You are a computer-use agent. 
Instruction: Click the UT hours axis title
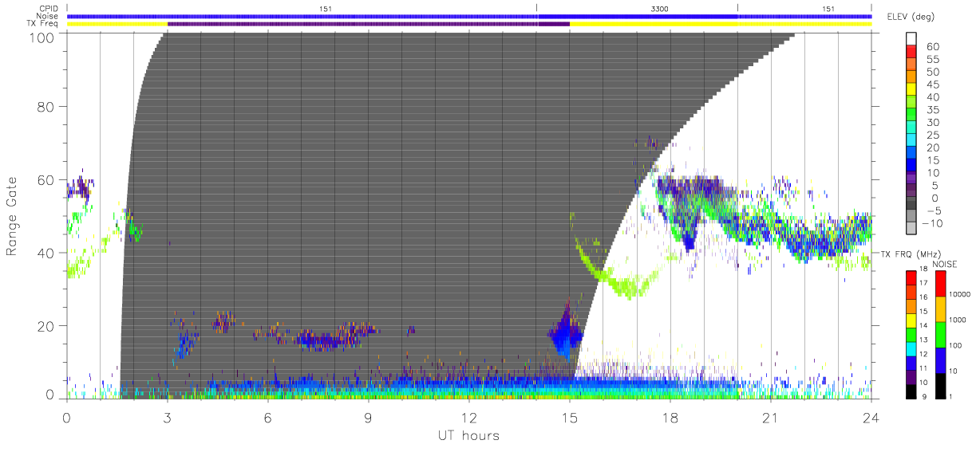coord(468,435)
